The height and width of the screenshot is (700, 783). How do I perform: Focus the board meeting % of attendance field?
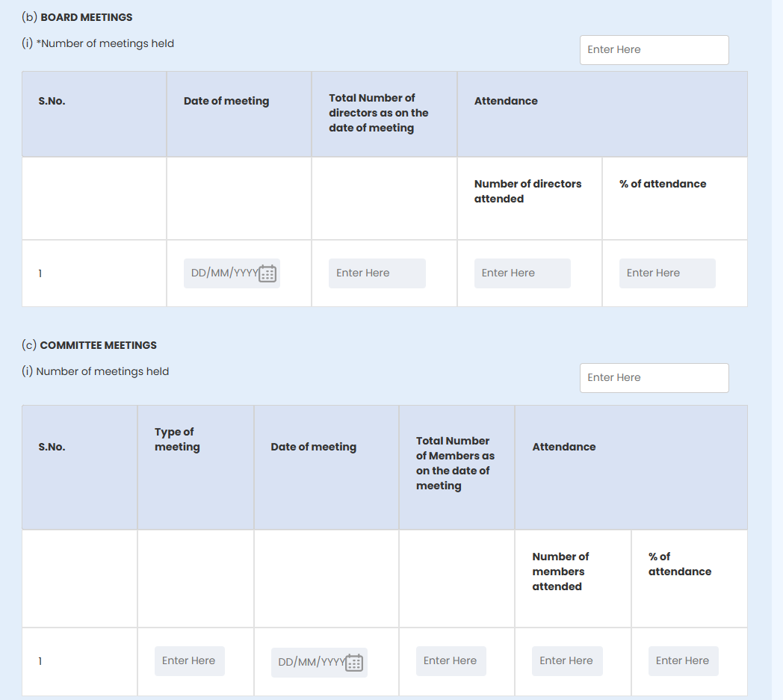click(666, 273)
